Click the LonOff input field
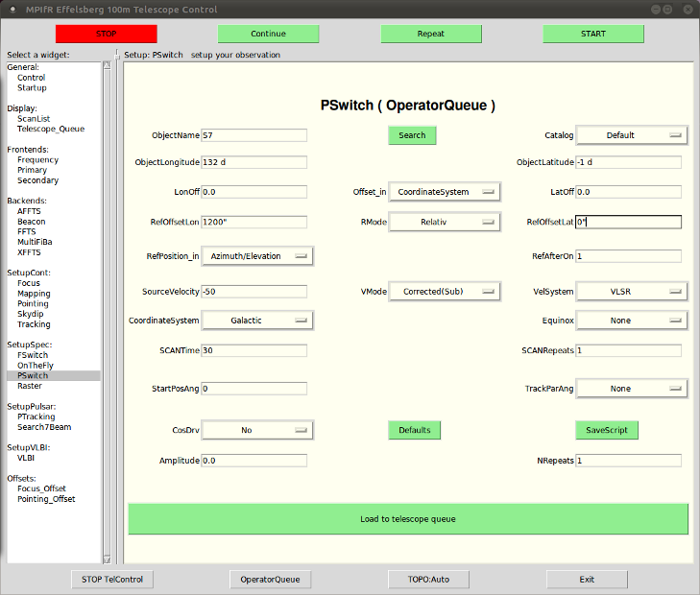Image resolution: width=700 pixels, height=595 pixels. tap(254, 192)
